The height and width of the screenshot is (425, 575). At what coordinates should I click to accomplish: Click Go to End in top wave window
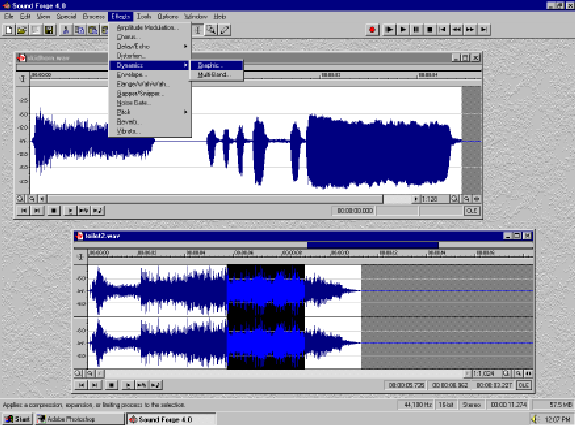[37, 210]
